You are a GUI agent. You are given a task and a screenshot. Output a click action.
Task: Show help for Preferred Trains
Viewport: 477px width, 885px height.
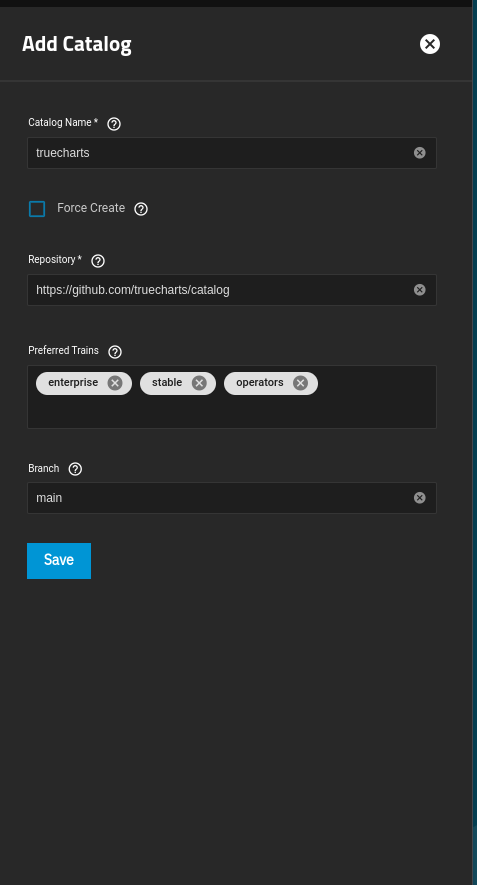[x=115, y=352]
